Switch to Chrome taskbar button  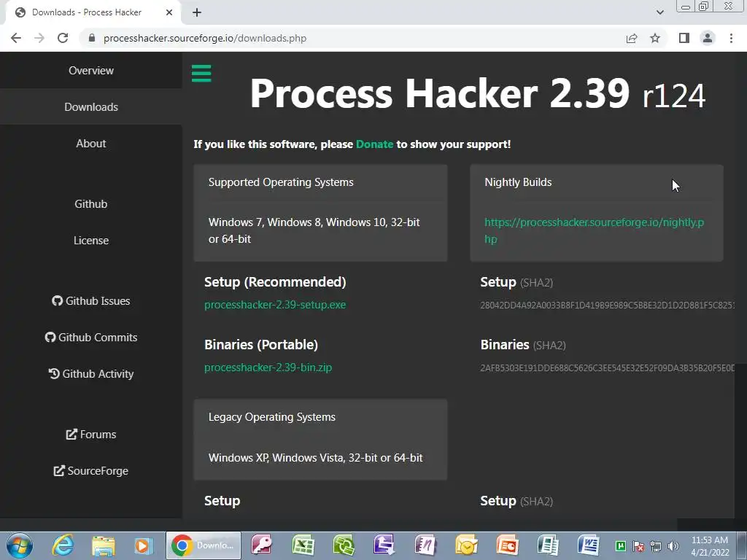(x=204, y=545)
